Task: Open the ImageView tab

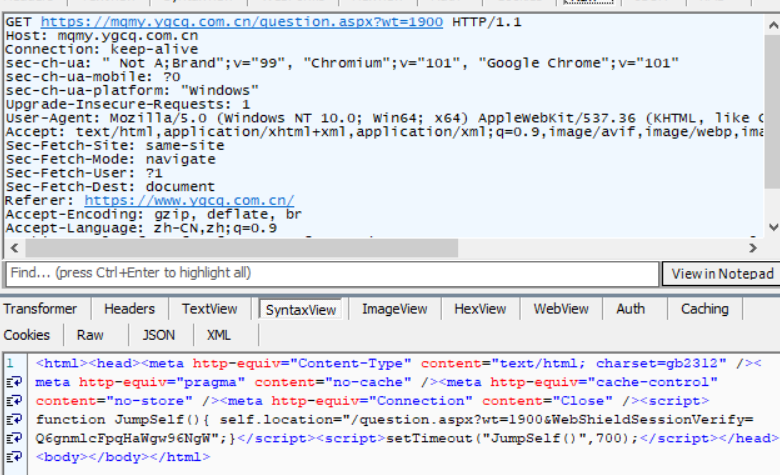Action: [394, 309]
